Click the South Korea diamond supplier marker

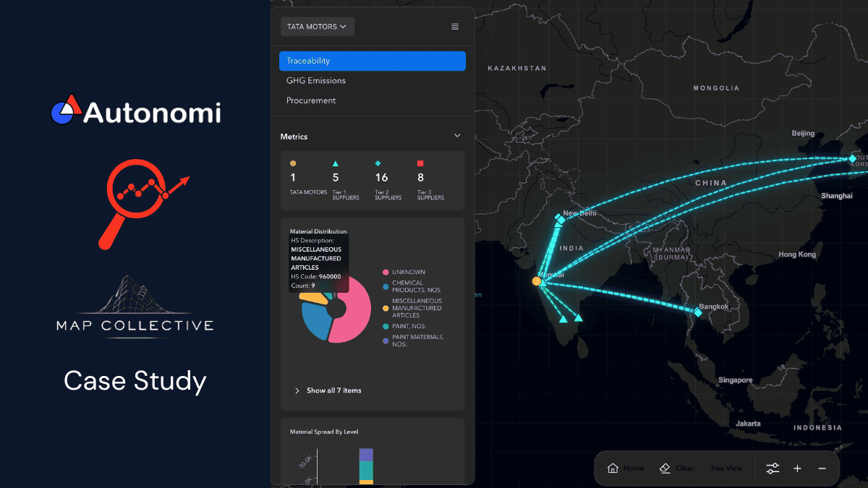(852, 158)
